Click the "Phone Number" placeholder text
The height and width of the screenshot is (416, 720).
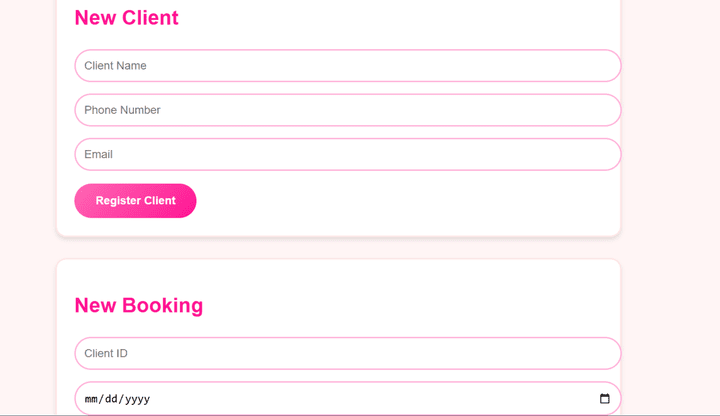122,110
